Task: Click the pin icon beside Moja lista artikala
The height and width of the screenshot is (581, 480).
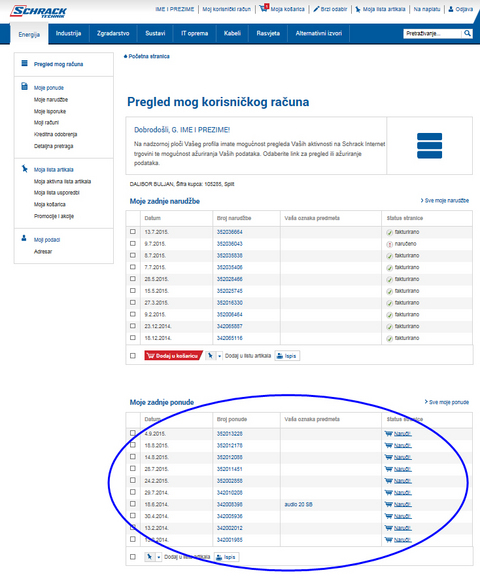Action: tap(358, 9)
